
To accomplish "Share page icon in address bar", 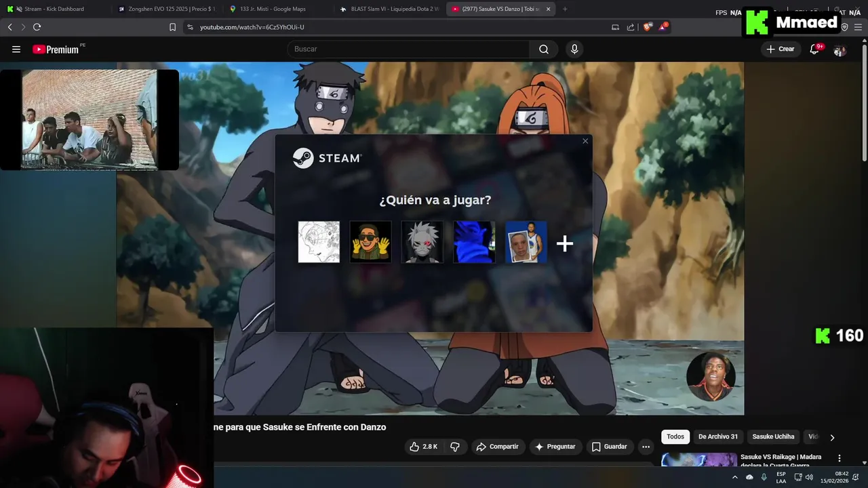I will point(631,27).
